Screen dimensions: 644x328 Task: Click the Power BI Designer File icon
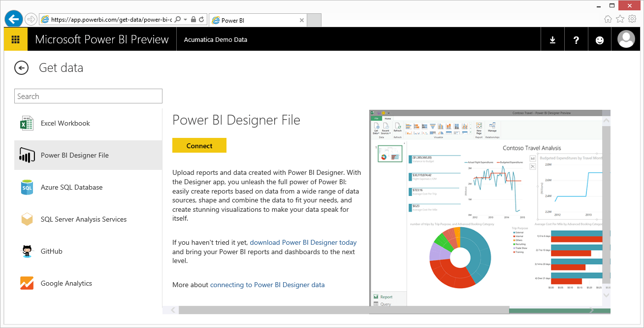(x=27, y=155)
